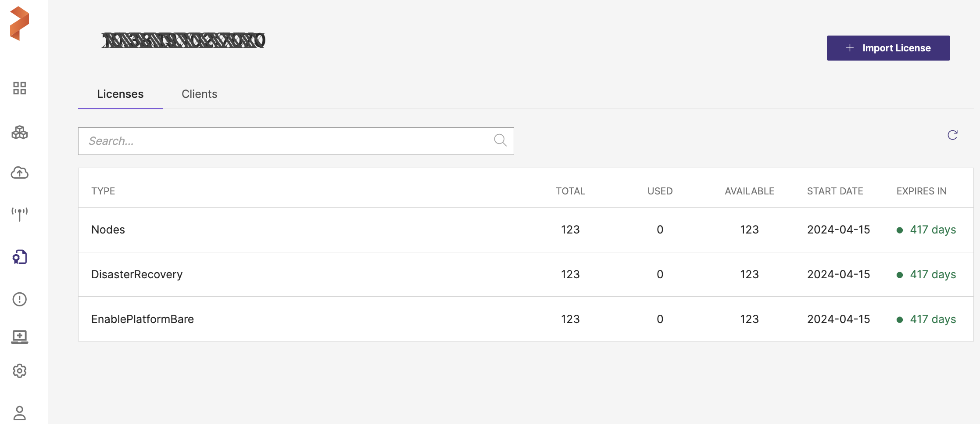Click the Import License button
The height and width of the screenshot is (424, 980).
(888, 48)
